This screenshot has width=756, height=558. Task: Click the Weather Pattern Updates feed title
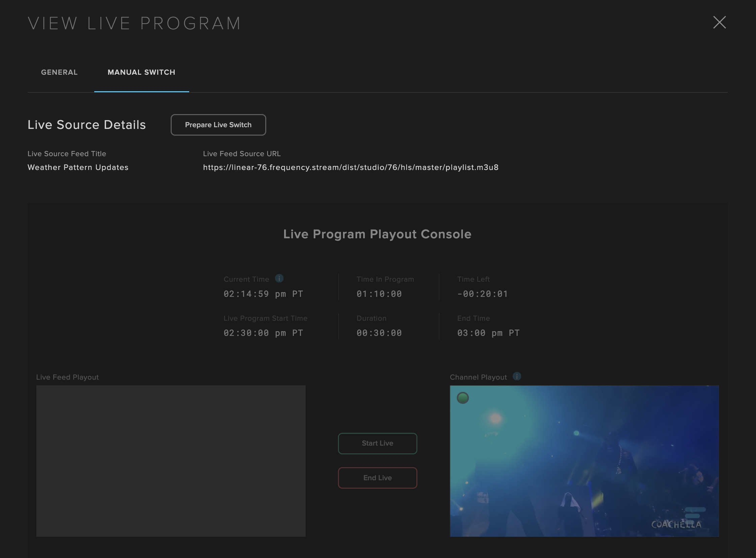pyautogui.click(x=78, y=167)
